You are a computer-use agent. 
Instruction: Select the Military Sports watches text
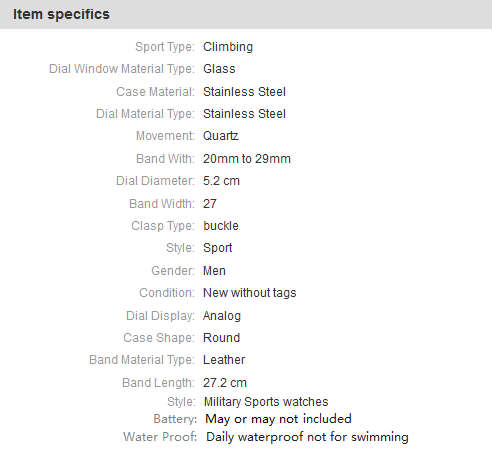266,402
